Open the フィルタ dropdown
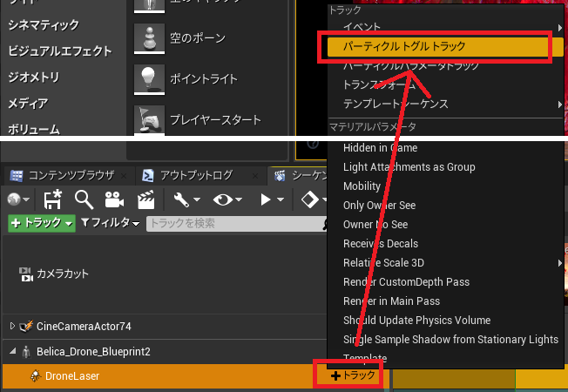This screenshot has width=568, height=392. tap(110, 223)
